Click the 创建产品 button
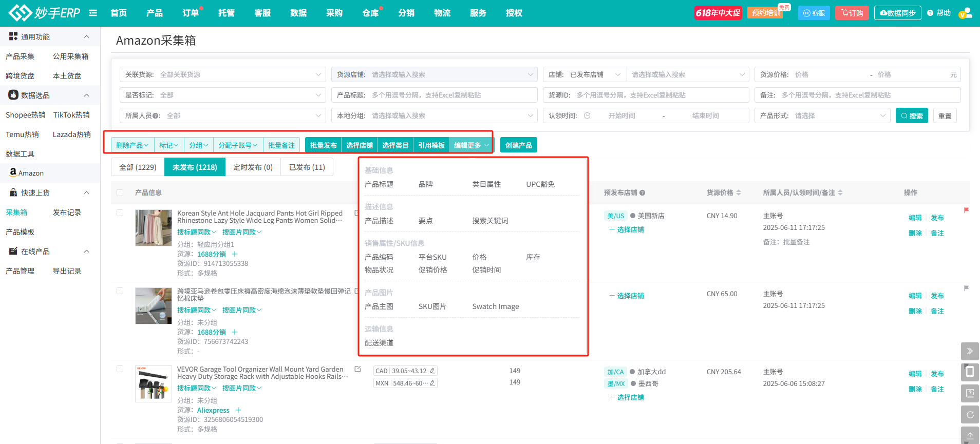 click(x=519, y=145)
